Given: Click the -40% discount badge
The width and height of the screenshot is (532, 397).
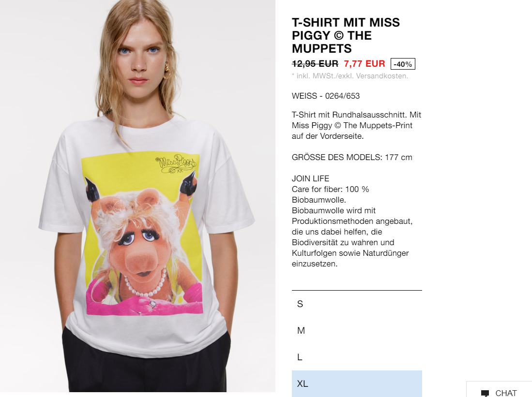Looking at the screenshot, I should pos(403,64).
